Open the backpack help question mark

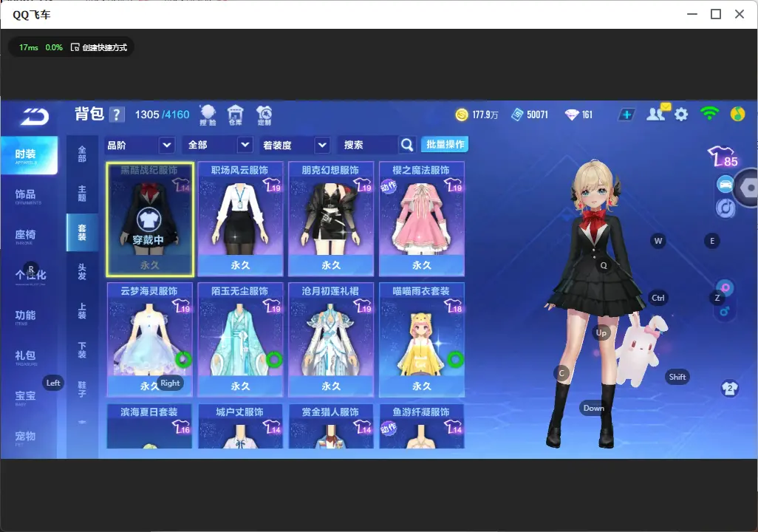pos(117,115)
